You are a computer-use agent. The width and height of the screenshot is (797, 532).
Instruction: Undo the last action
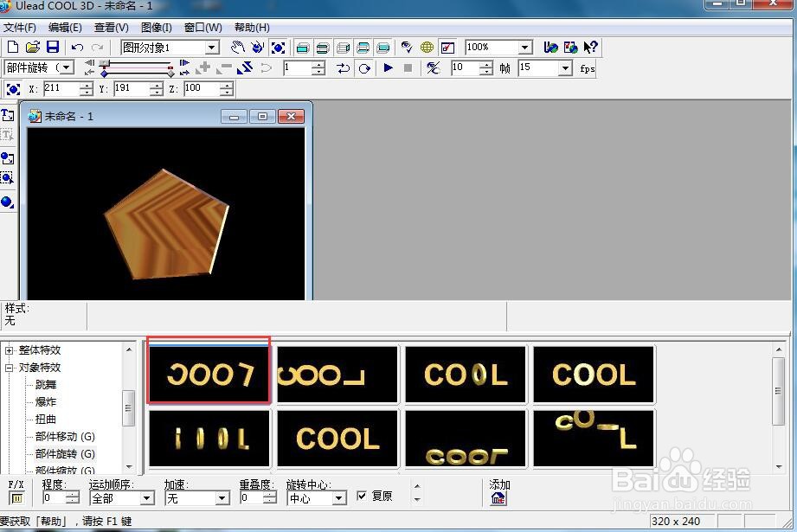click(x=77, y=48)
